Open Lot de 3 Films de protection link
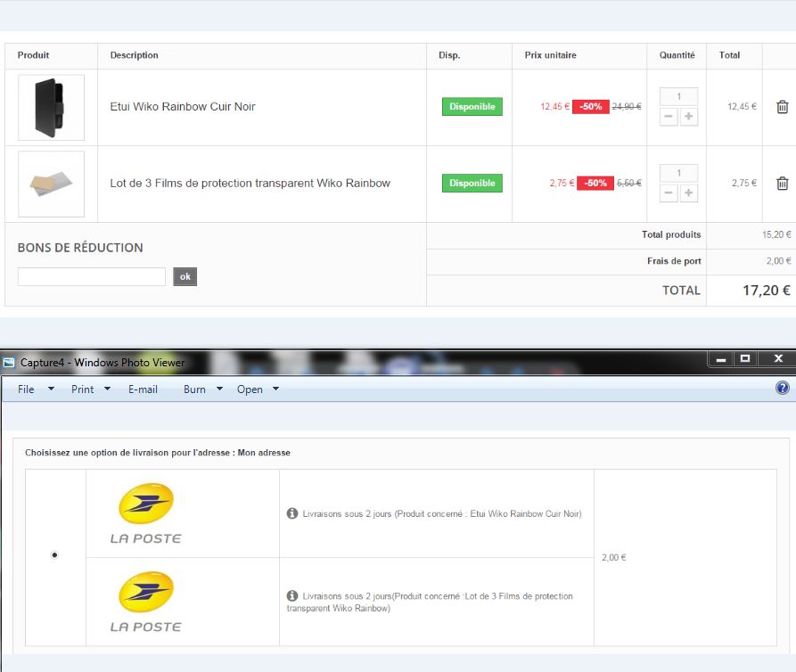Viewport: 796px width, 672px height. 250,184
